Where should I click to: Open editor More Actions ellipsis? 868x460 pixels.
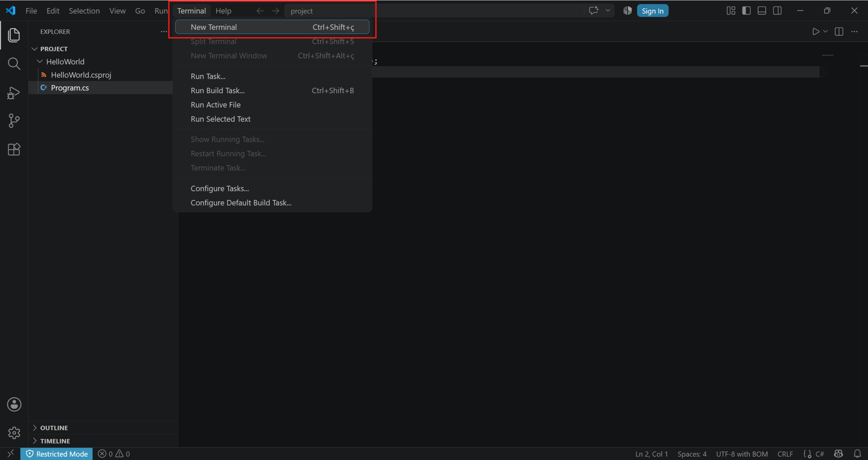(x=854, y=32)
